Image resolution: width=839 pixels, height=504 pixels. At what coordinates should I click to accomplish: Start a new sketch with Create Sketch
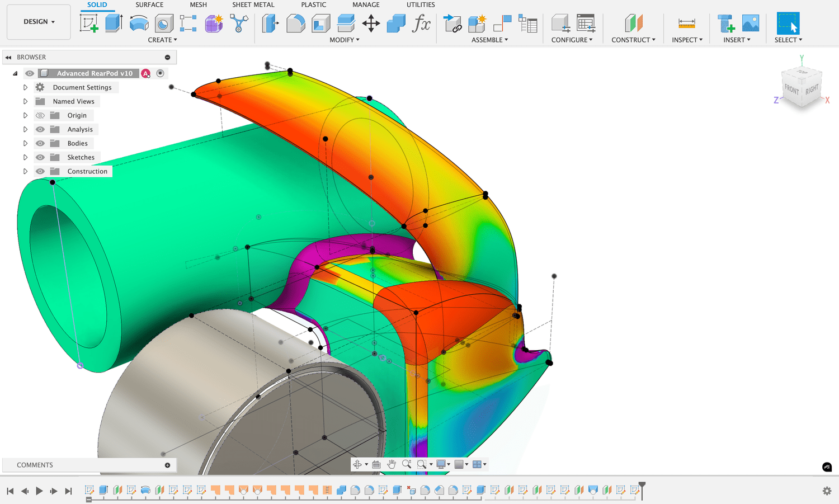[89, 23]
